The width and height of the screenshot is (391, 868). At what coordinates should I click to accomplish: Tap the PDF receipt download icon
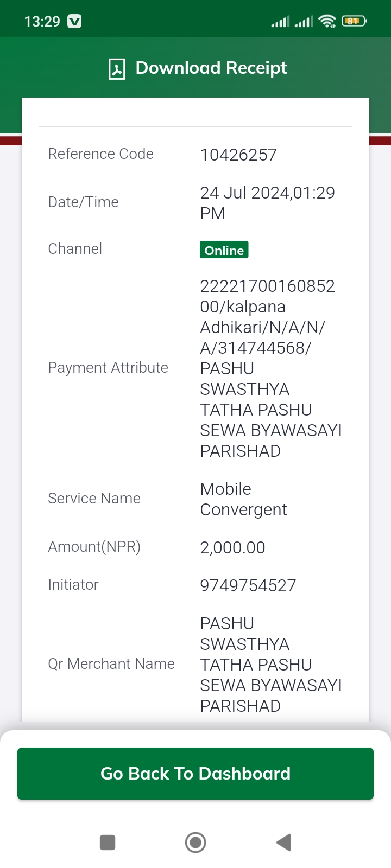117,69
